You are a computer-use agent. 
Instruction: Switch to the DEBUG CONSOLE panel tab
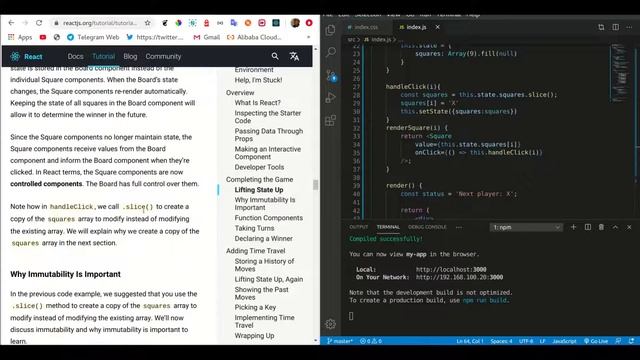427,227
